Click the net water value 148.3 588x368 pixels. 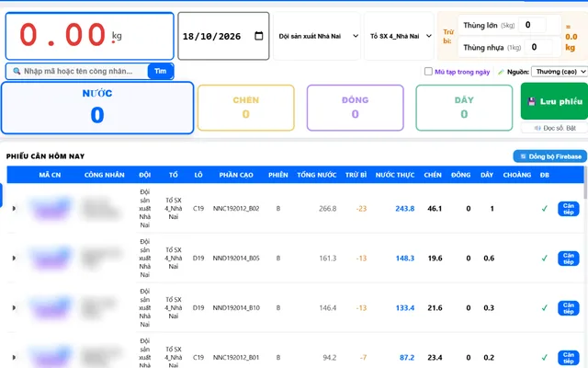pyautogui.click(x=404, y=258)
